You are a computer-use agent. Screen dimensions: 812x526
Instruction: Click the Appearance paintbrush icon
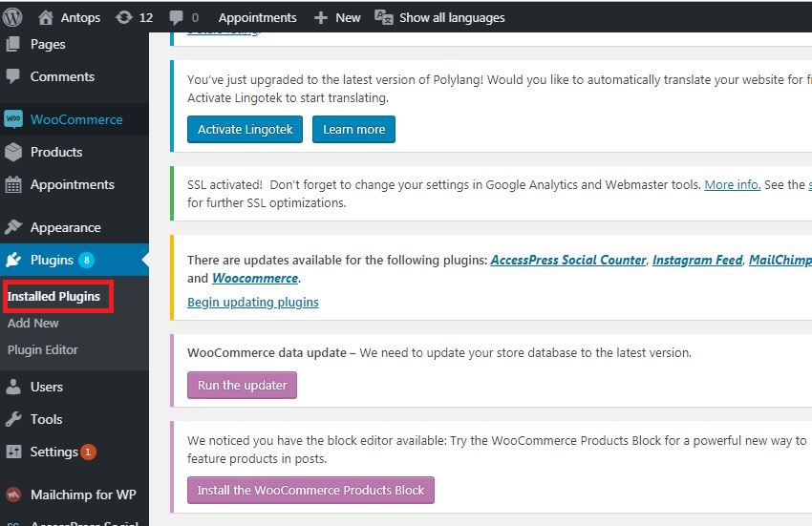tap(13, 227)
